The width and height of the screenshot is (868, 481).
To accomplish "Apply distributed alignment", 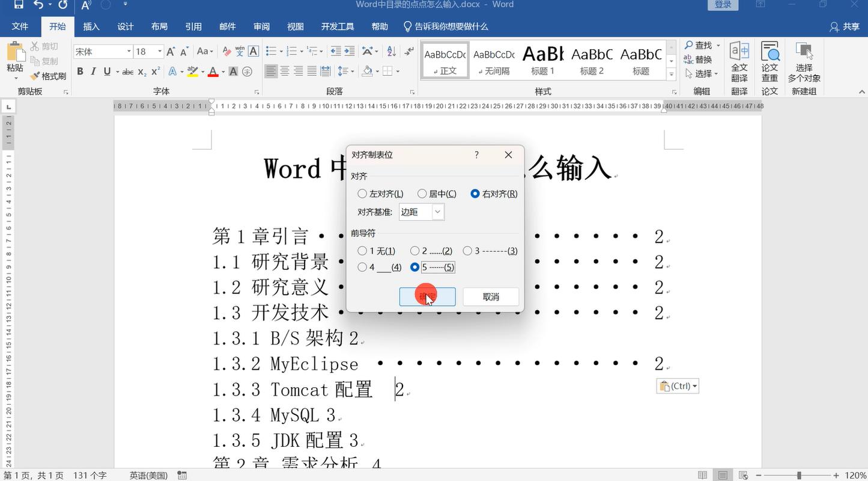I will (x=326, y=72).
